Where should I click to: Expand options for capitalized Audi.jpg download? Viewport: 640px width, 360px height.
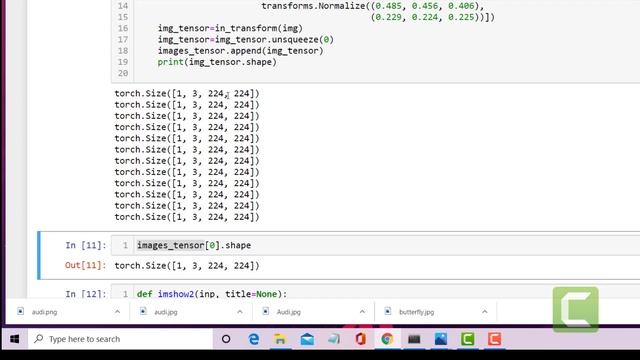(x=362, y=312)
